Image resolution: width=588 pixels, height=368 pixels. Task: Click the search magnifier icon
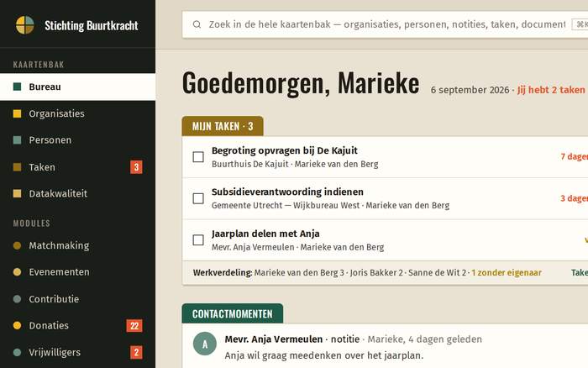tap(197, 24)
